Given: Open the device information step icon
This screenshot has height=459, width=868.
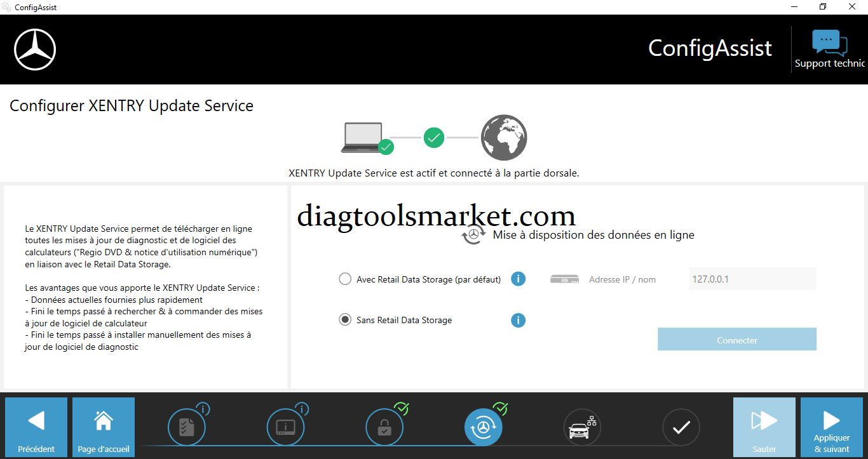Looking at the screenshot, I should tap(285, 427).
